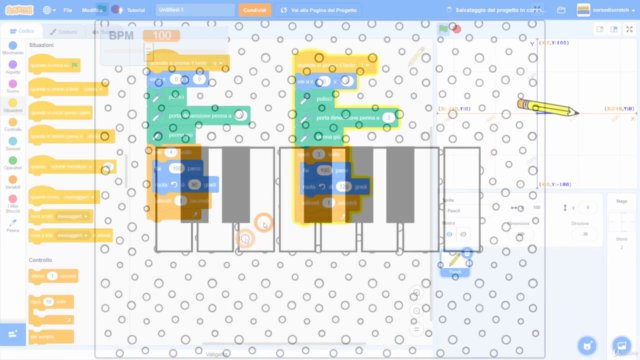Select the Situazioni block category
Viewport: 640px width, 360px height.
click(13, 105)
